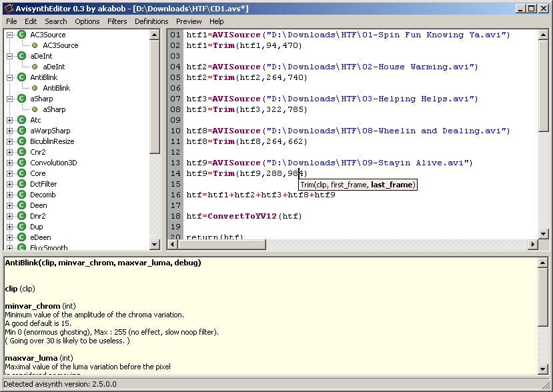Click the AvisynthEditor title bar app icon
Viewport: 553px width, 392px height.
tap(9, 9)
